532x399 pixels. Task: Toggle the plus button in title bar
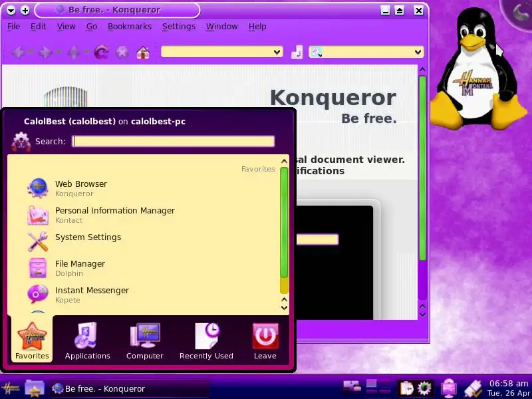(x=25, y=11)
